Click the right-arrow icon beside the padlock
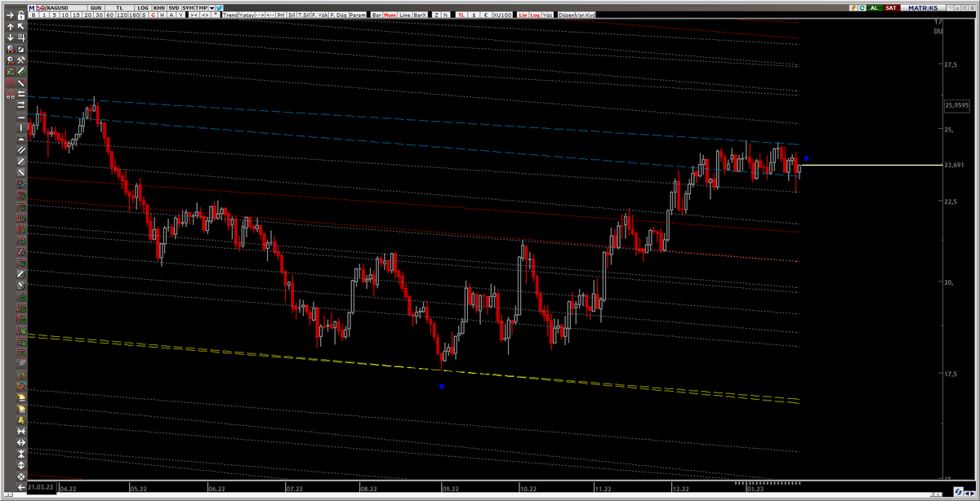 pos(10,15)
